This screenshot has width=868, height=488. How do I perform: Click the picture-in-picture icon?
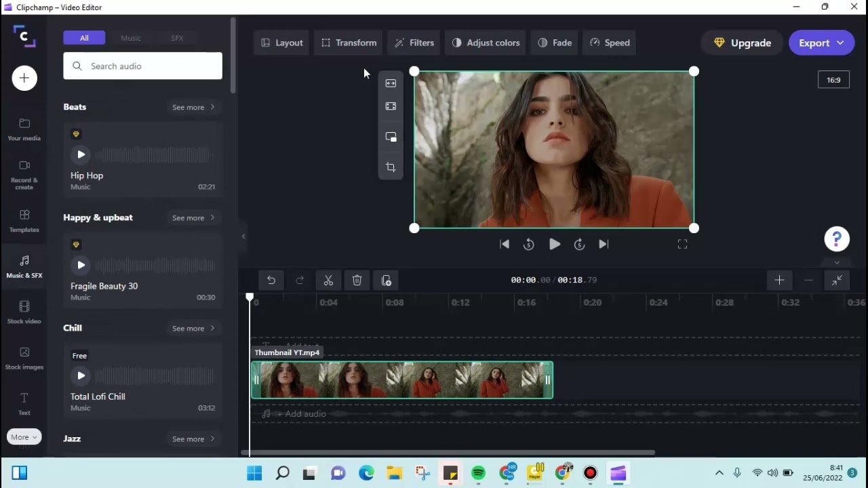tap(391, 137)
